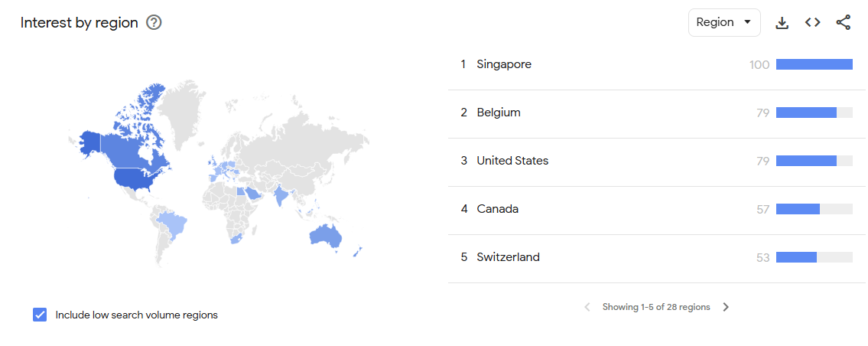Image resolution: width=868 pixels, height=346 pixels.
Task: Open the help icon beside Interest by region
Action: tap(154, 23)
